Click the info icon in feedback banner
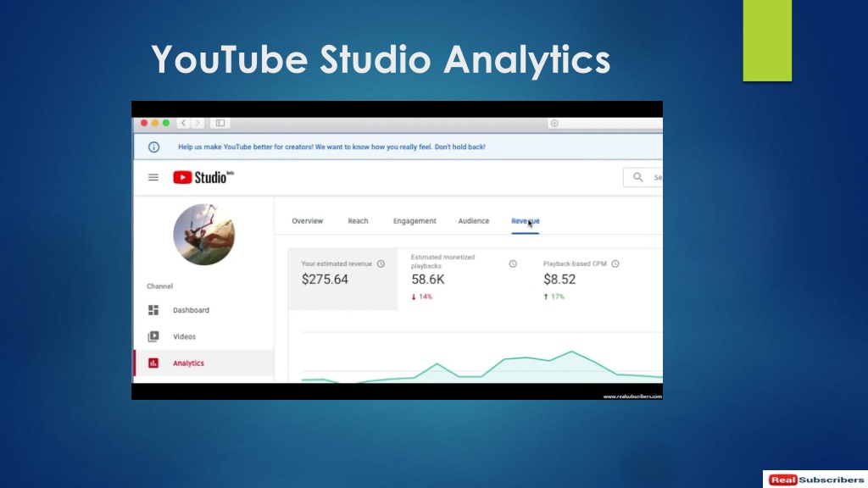 click(154, 147)
